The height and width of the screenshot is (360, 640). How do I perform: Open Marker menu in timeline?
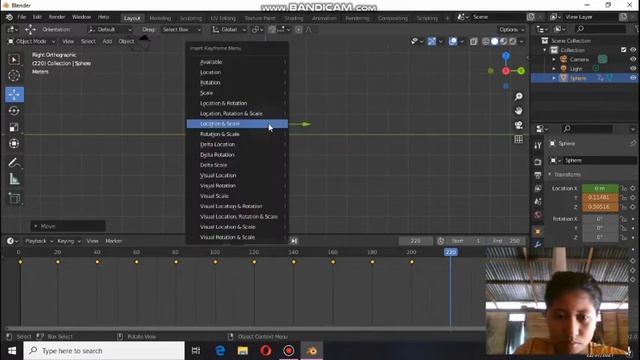click(x=113, y=241)
